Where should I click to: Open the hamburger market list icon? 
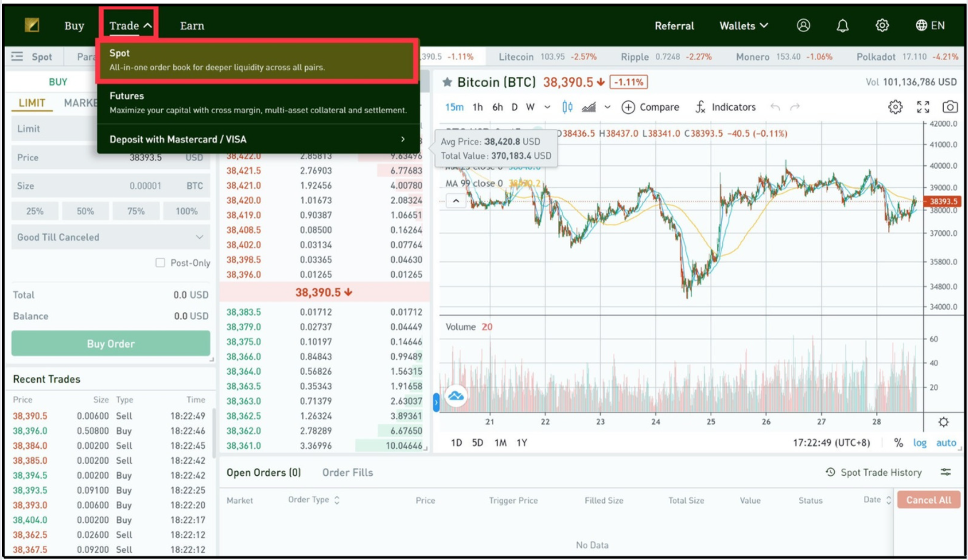click(x=17, y=56)
